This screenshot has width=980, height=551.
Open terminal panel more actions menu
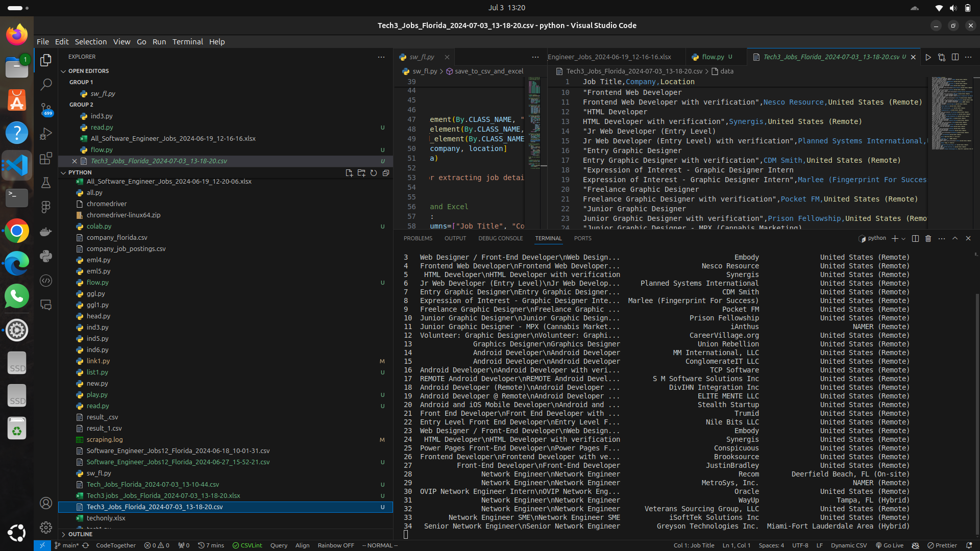(942, 238)
